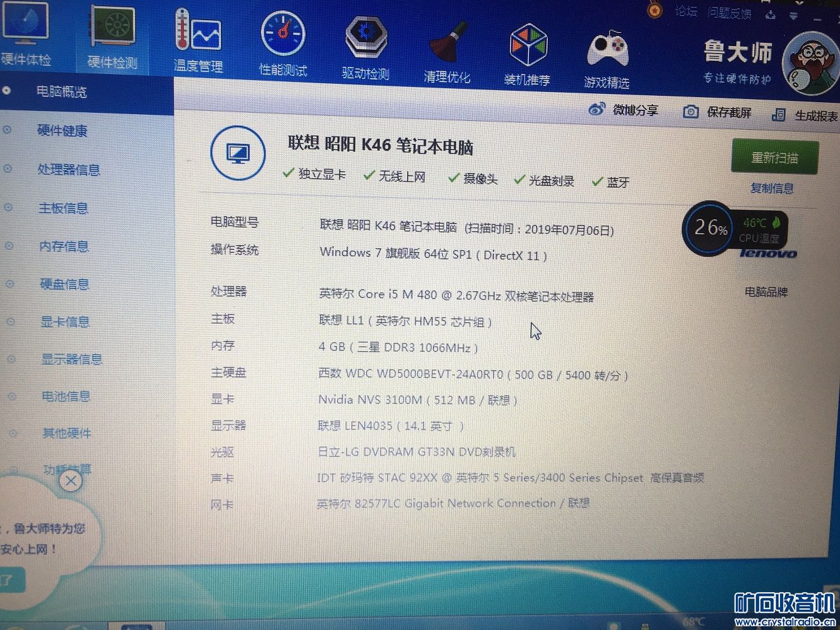Select 电脑概览 in the sidebar
Screen dimensions: 840x630
61,92
